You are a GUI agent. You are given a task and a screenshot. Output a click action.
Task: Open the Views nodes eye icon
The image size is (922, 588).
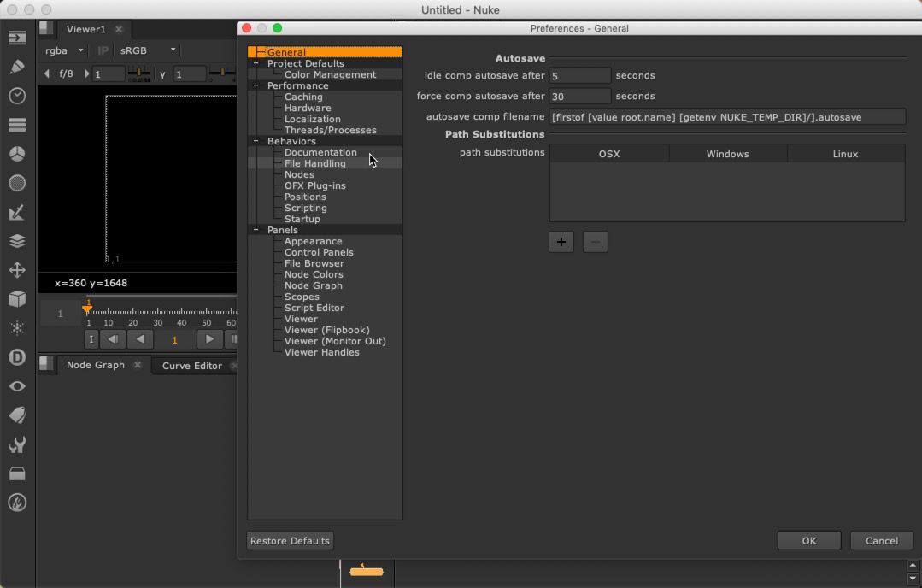click(17, 386)
